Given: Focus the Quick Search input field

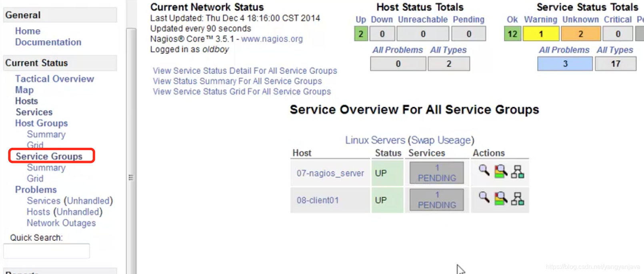Looking at the screenshot, I should [x=46, y=251].
